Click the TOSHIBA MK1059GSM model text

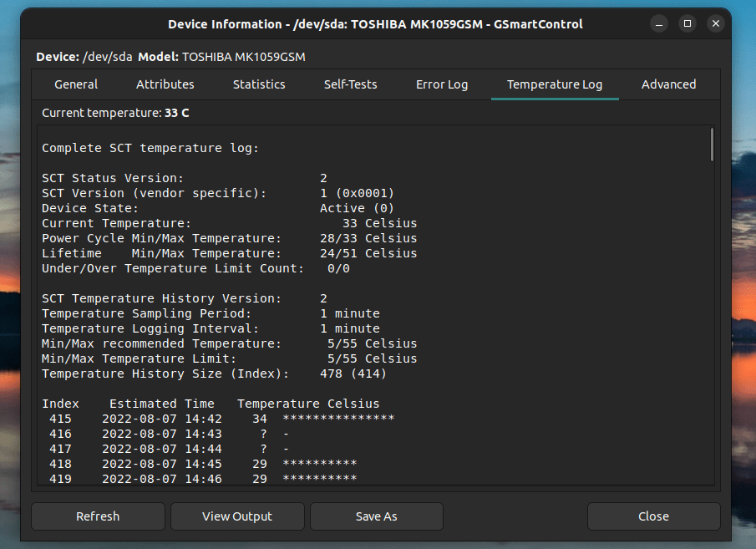point(243,57)
